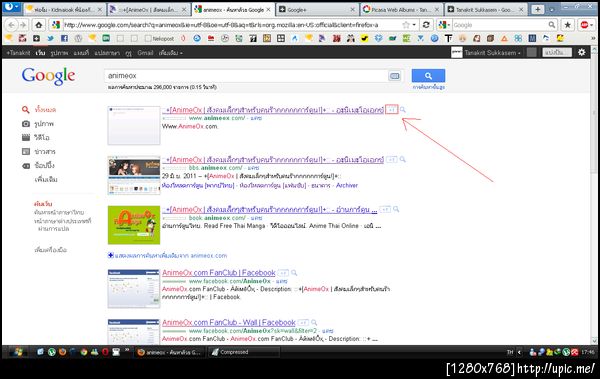Switch to the Google+ tab
The height and width of the screenshot is (379, 600).
317,10
